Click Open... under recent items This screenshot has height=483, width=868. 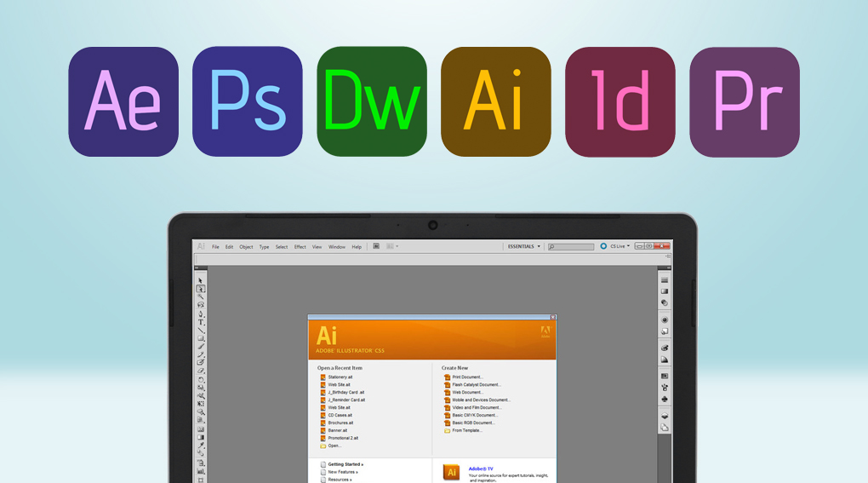[330, 446]
